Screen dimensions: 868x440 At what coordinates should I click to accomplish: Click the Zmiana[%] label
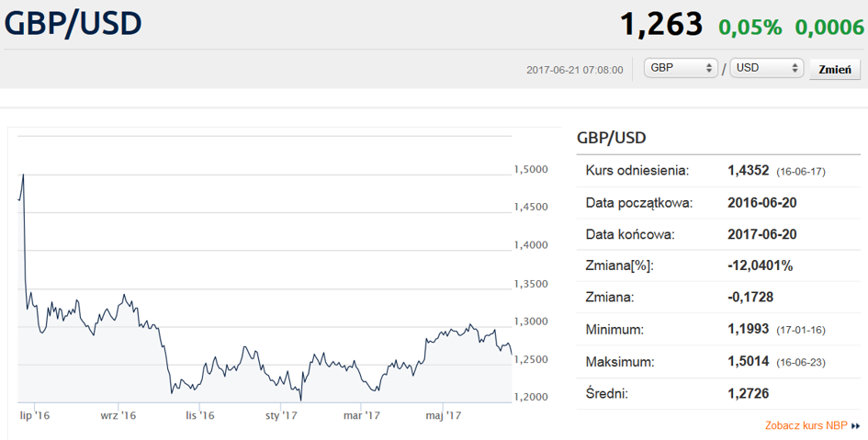click(x=619, y=266)
